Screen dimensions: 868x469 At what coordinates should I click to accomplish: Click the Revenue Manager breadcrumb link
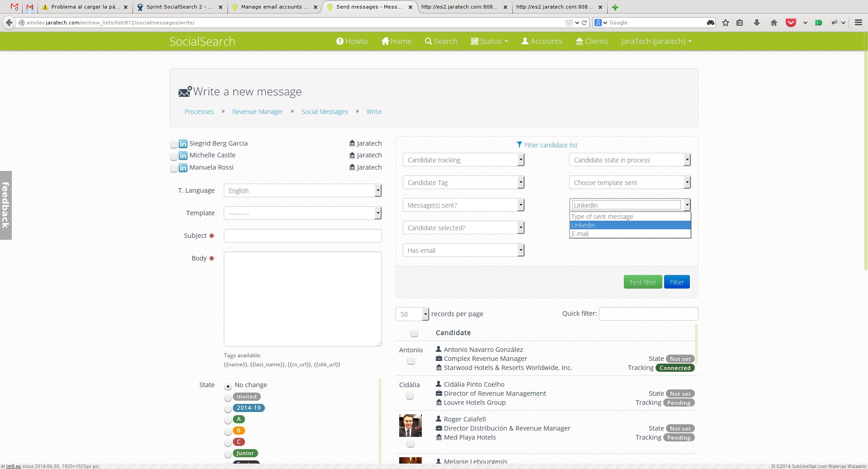click(x=257, y=112)
